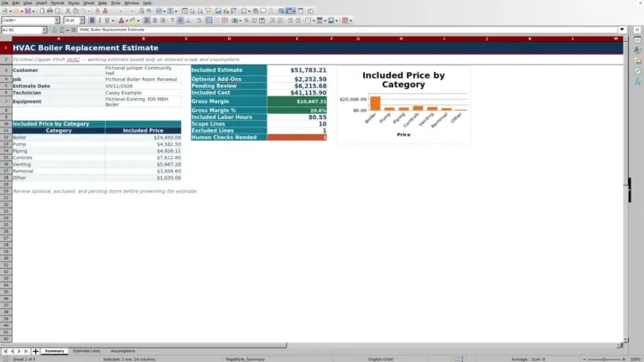Click the Background Color highlight swatch
The height and width of the screenshot is (362, 644).
[132, 20]
